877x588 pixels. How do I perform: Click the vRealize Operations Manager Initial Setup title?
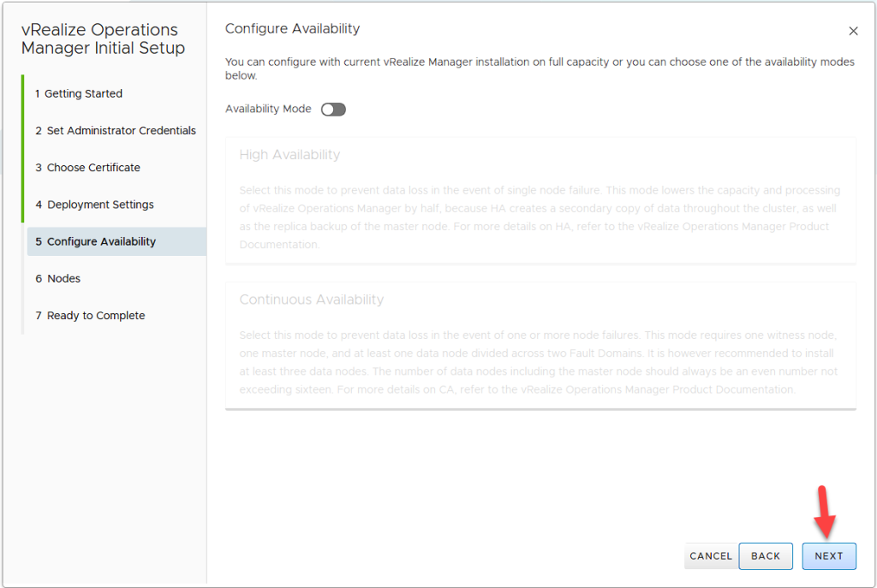[103, 39]
